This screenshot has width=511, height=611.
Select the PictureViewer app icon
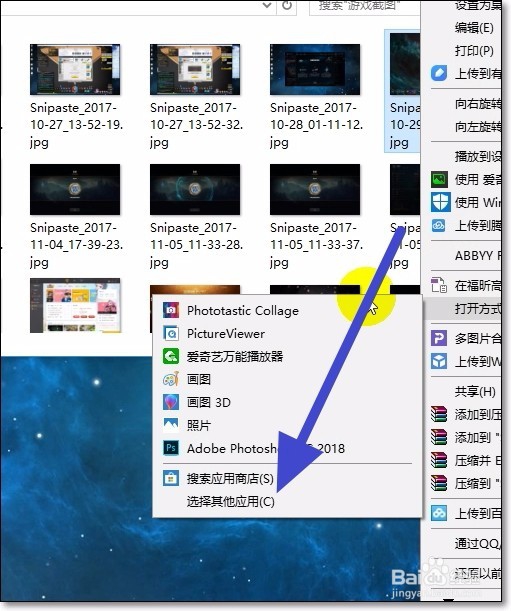point(171,334)
